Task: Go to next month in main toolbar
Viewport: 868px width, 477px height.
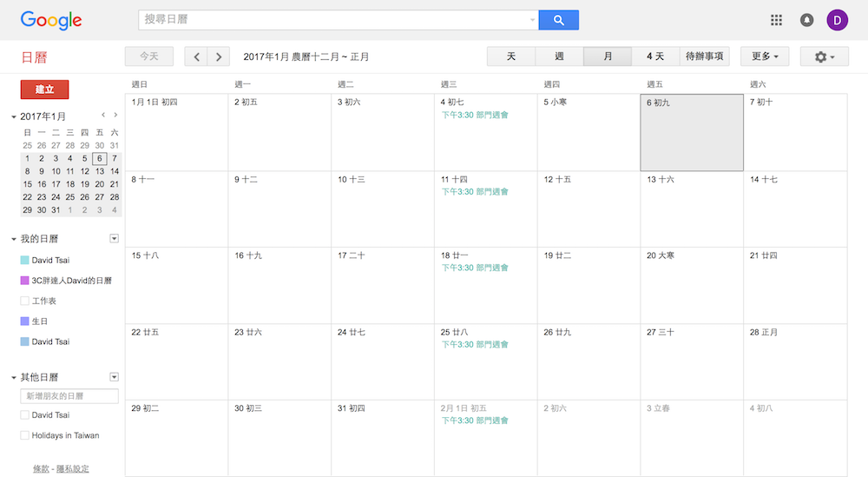Action: (x=219, y=56)
